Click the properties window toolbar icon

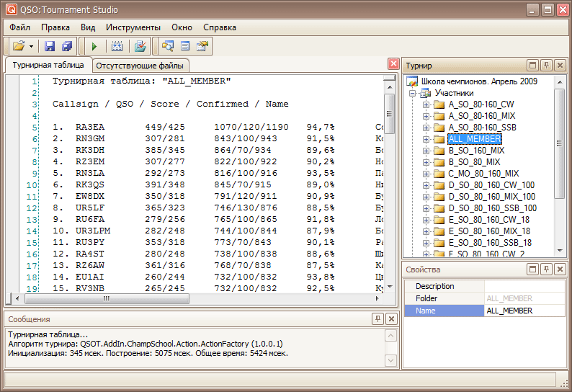point(202,46)
